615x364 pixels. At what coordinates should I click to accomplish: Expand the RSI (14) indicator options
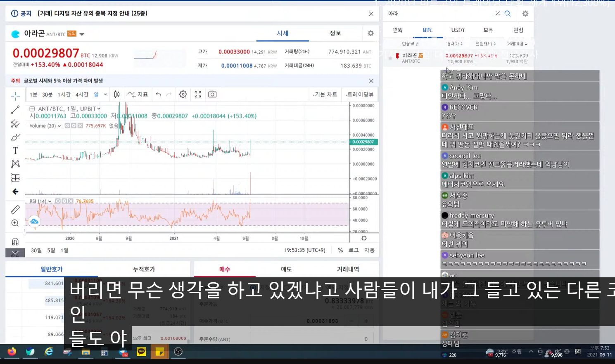coord(50,201)
